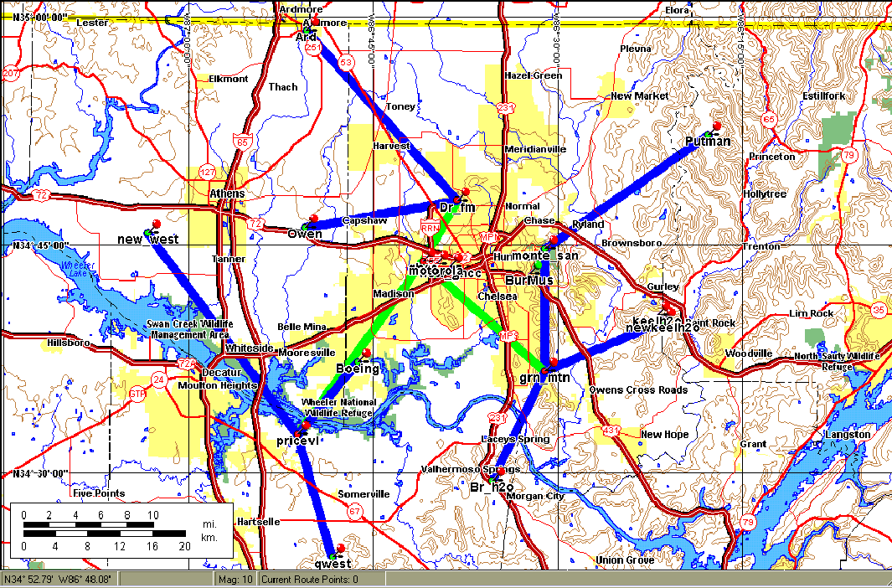Click the miles and kilometers scale bar
This screenshot has width=892, height=588.
pos(121,530)
